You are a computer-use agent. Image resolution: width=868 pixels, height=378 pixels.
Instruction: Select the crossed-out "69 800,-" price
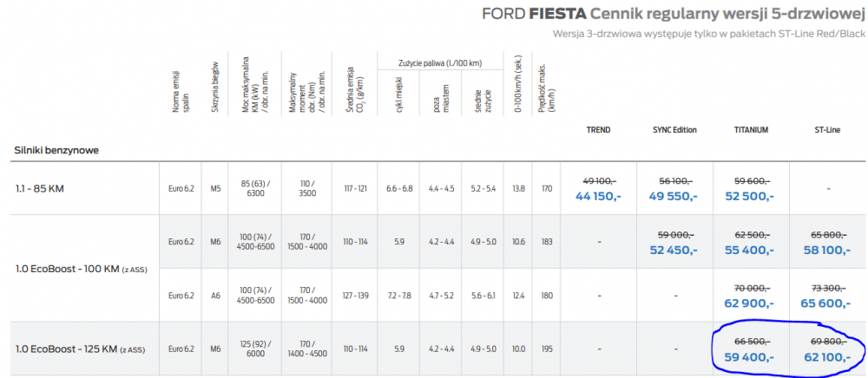[827, 341]
